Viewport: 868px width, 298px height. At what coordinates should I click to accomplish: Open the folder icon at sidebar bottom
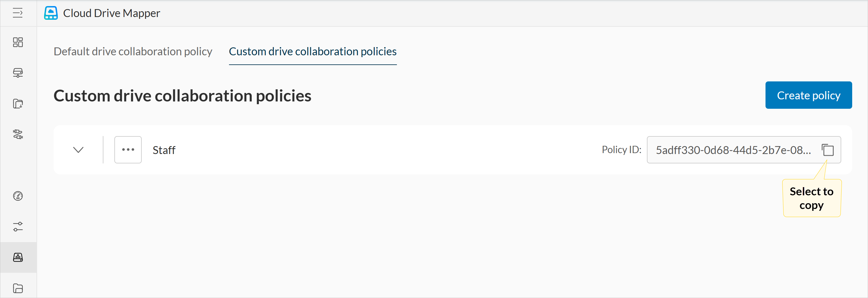click(x=18, y=288)
